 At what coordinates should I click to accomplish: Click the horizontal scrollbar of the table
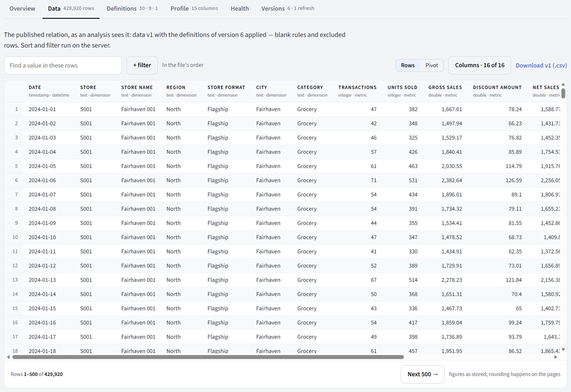coord(208,357)
